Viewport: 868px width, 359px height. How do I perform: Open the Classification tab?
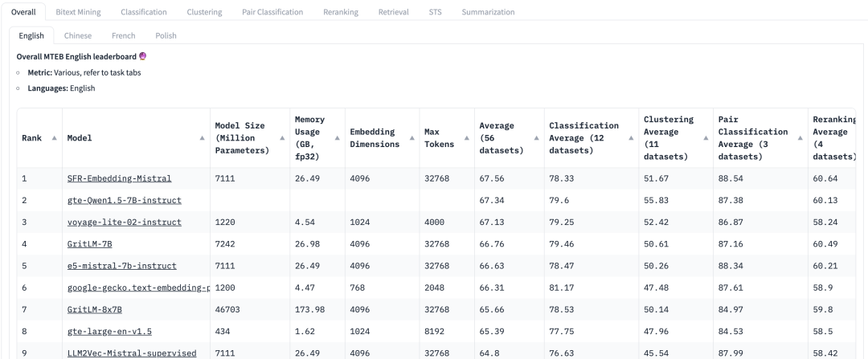143,11
